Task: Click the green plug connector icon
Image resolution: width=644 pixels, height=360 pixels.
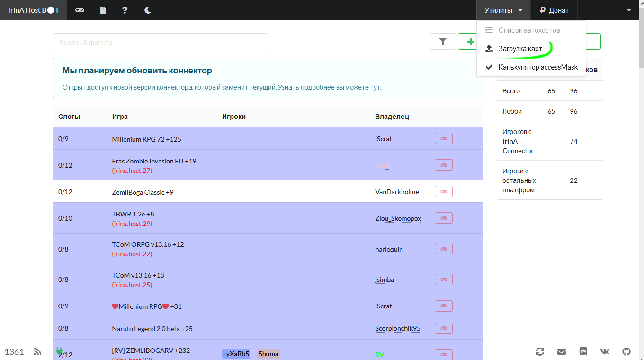Action: tap(59, 351)
